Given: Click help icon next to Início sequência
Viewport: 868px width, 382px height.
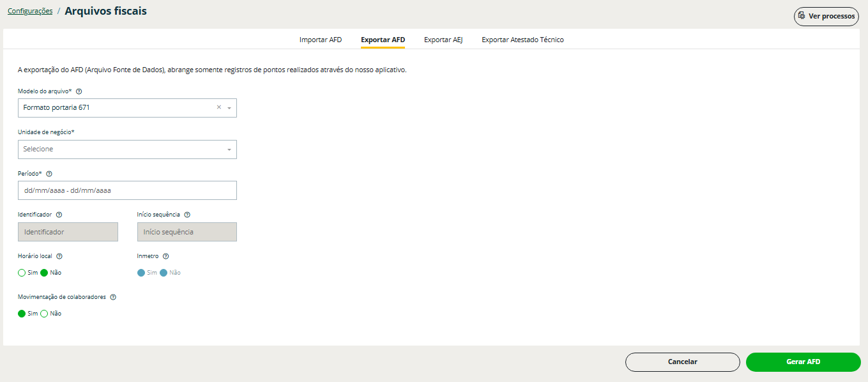Looking at the screenshot, I should click(x=187, y=215).
